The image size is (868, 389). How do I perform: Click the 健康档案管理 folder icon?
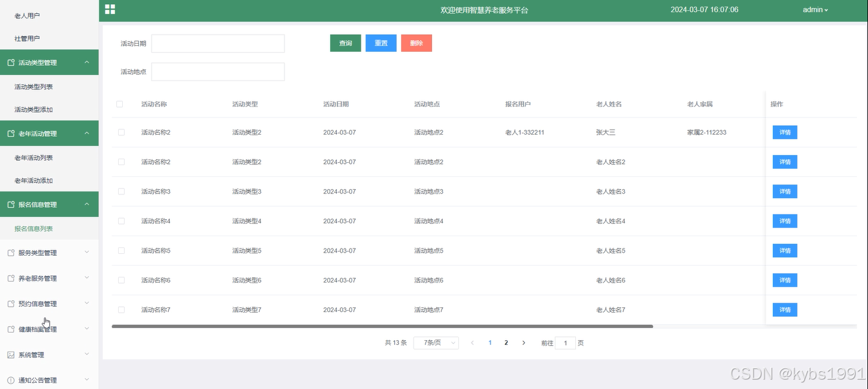tap(11, 329)
